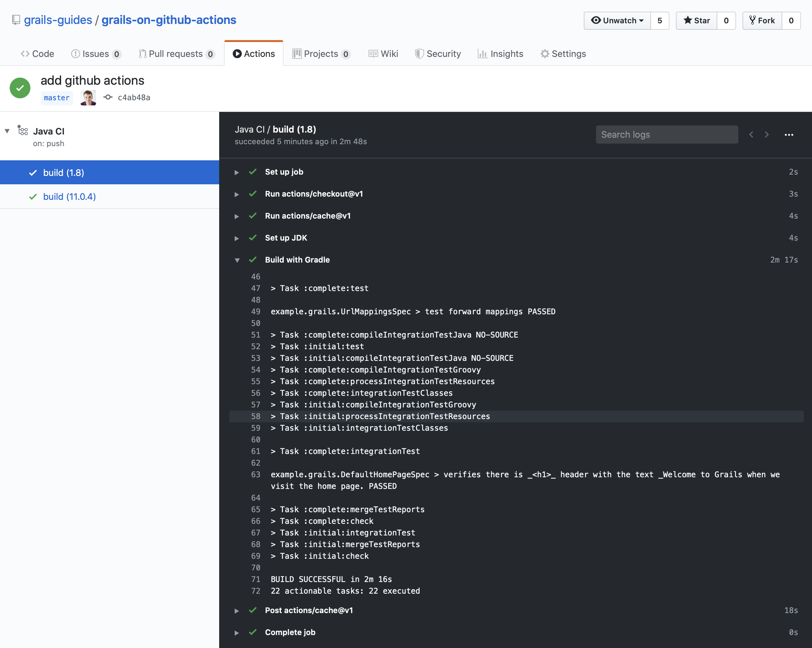Click the Java CI workflow name
The width and height of the screenshot is (812, 648).
click(x=48, y=131)
